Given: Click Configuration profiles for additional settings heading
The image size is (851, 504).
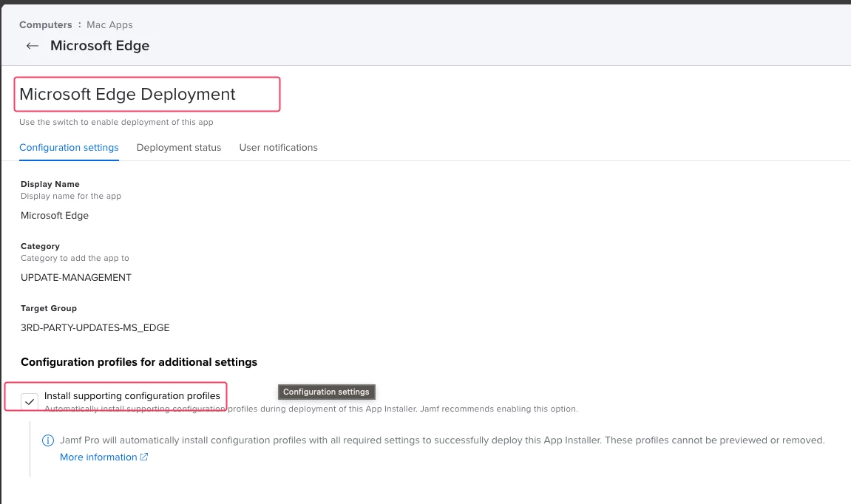Looking at the screenshot, I should (x=139, y=362).
